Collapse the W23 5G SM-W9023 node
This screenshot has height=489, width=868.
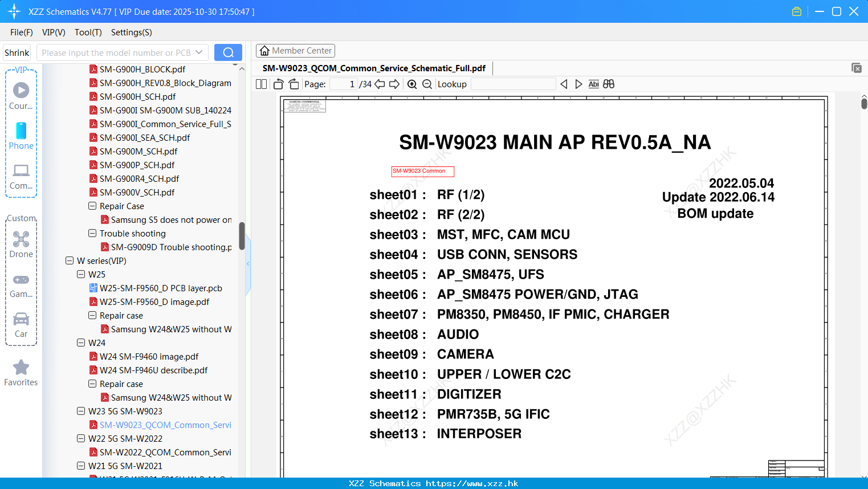pos(81,411)
